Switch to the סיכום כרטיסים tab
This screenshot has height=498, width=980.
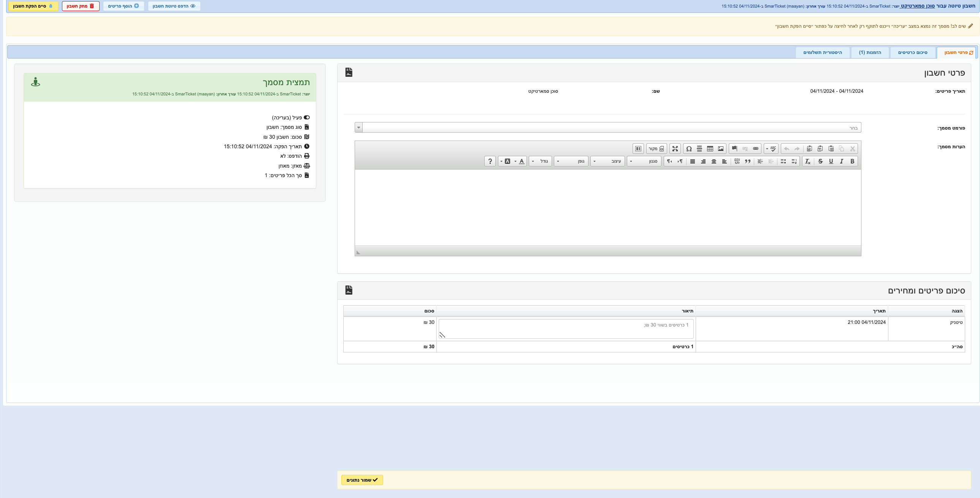tap(913, 52)
